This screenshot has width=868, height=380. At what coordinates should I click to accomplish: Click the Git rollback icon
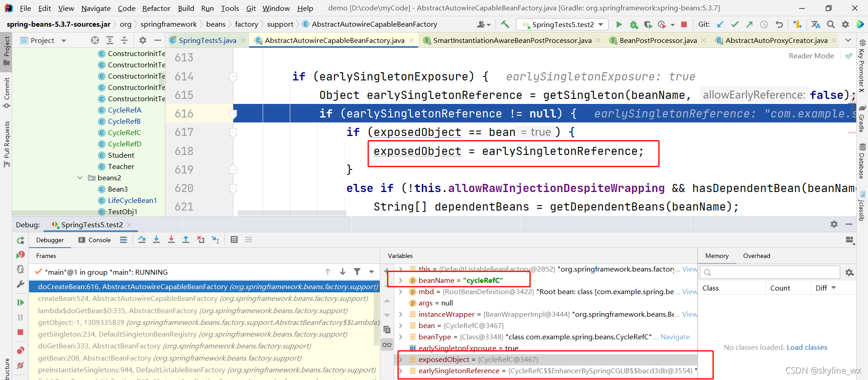pyautogui.click(x=779, y=24)
